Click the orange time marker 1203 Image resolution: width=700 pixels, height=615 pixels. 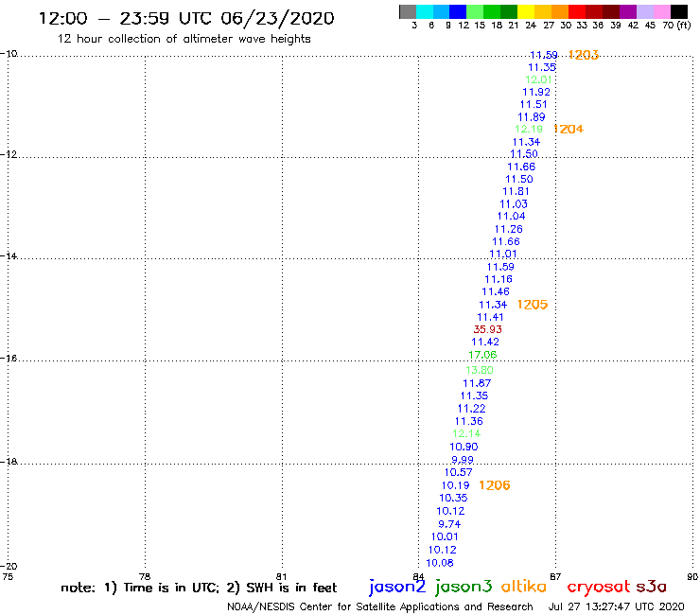pyautogui.click(x=584, y=55)
